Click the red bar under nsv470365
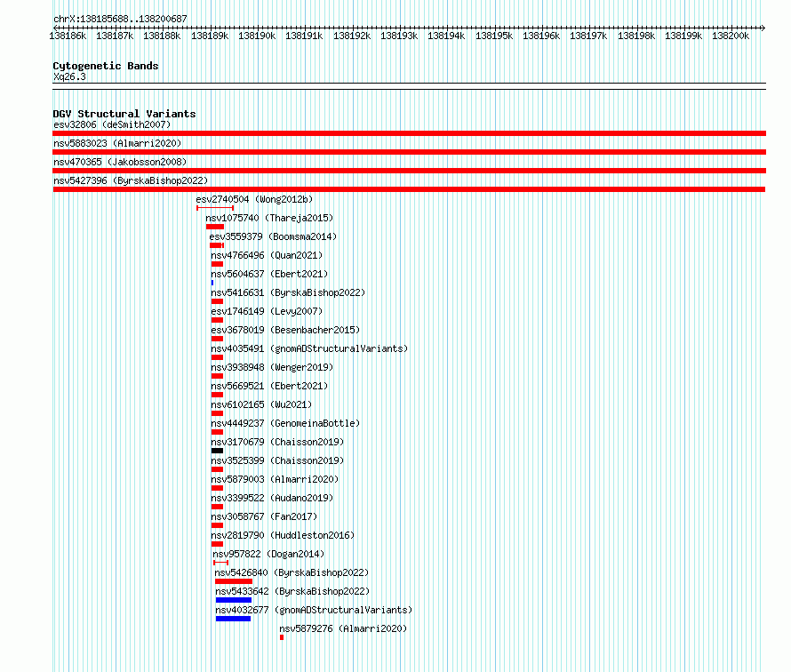Screen dimensions: 791x672 pyautogui.click(x=409, y=171)
